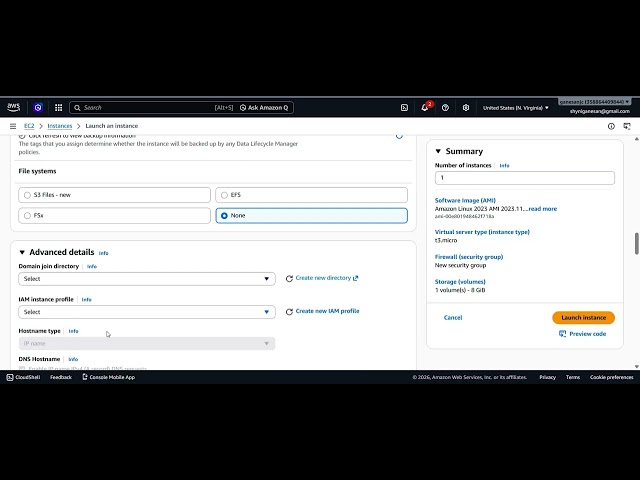The image size is (640, 480).
Task: Click Info next to Advanced details
Action: point(104,253)
